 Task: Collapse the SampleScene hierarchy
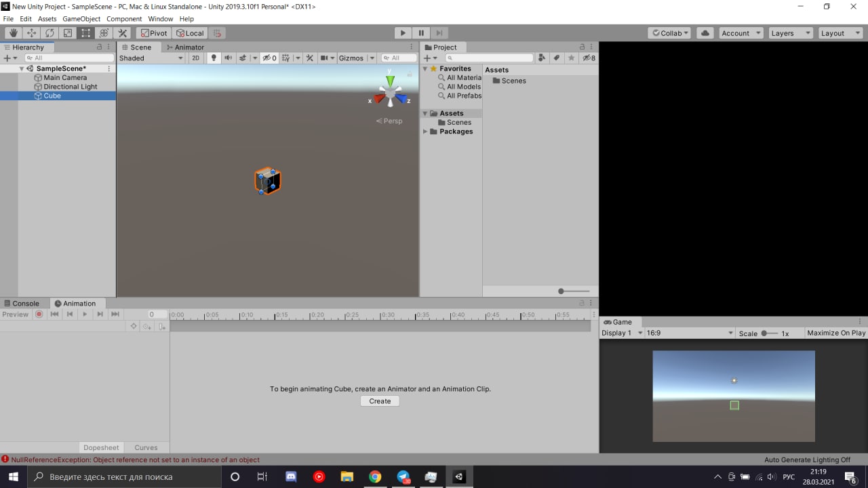click(22, 68)
